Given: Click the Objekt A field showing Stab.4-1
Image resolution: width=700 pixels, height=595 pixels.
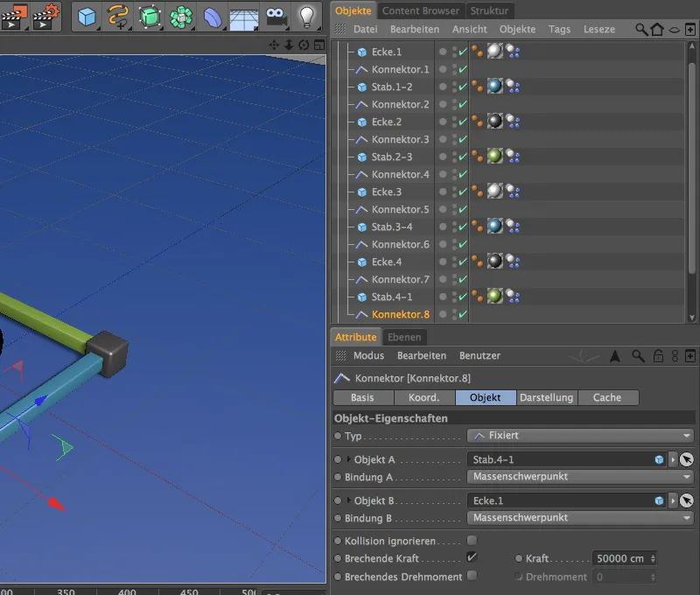Looking at the screenshot, I should [x=566, y=459].
